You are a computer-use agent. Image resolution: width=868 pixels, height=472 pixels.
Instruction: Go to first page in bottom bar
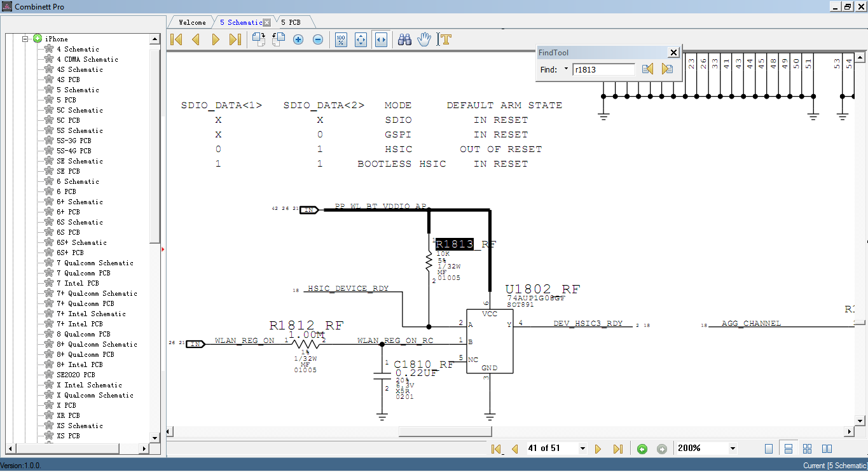(497, 449)
